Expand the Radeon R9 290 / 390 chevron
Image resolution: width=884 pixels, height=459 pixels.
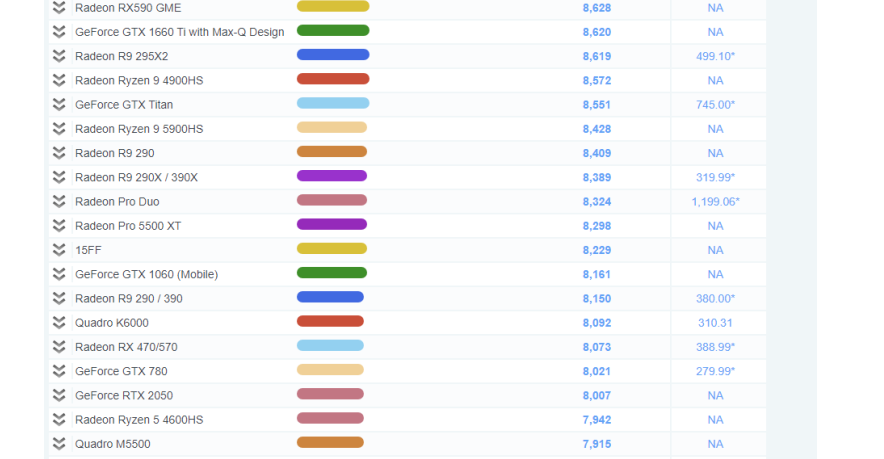tap(59, 298)
